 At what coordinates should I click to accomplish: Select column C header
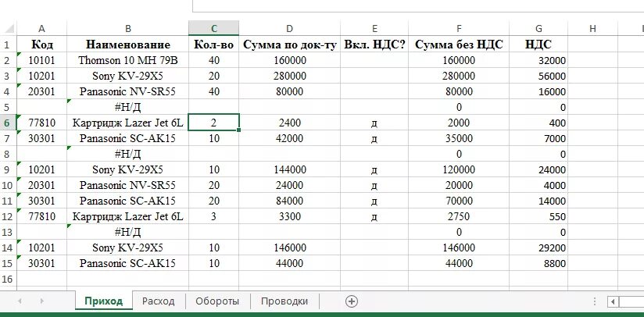point(213,28)
